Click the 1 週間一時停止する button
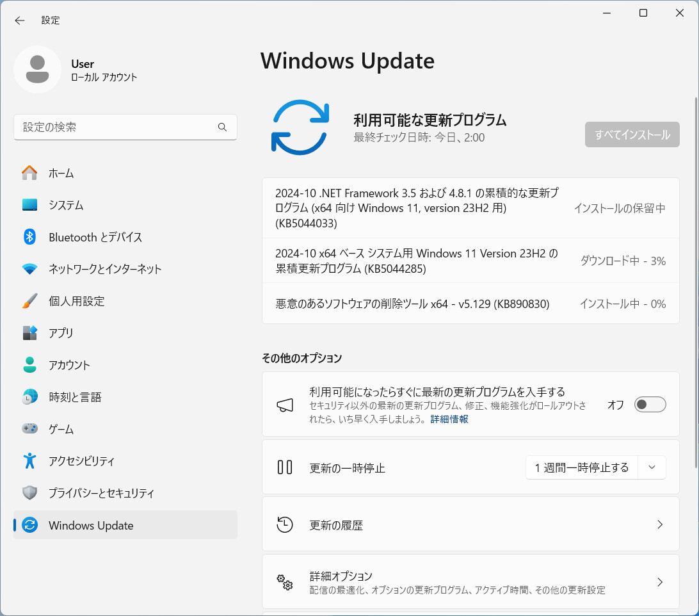 [582, 467]
